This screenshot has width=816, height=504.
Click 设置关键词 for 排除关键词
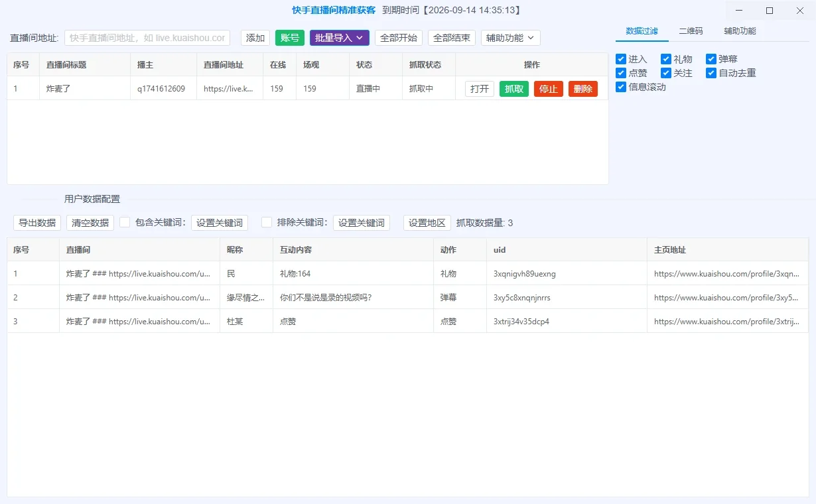[x=362, y=223]
